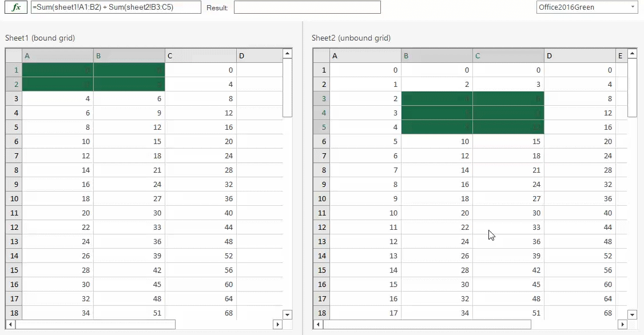Select row 7 header in Sheet1
Screen dimensions: 644x335
pos(14,155)
